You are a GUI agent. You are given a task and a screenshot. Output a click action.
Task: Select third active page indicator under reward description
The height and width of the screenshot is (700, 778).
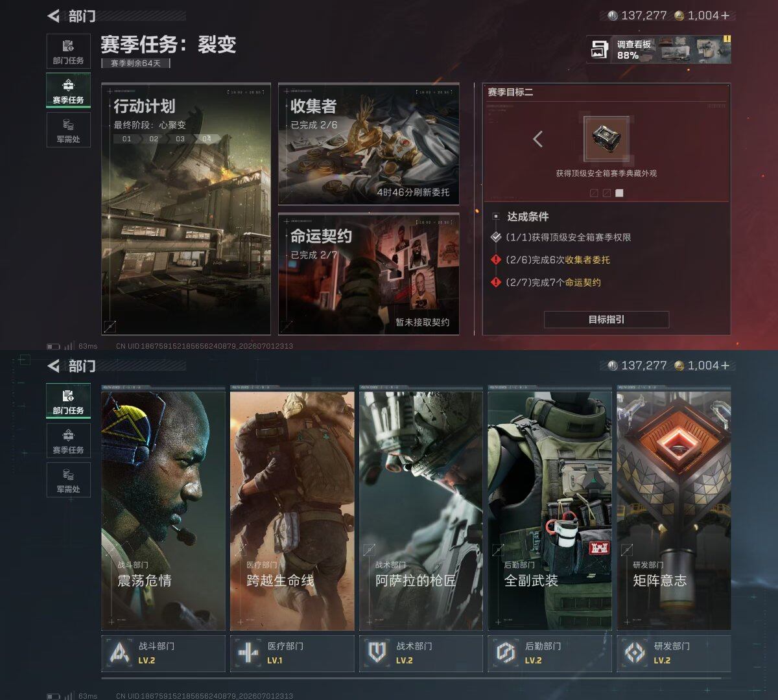(619, 193)
